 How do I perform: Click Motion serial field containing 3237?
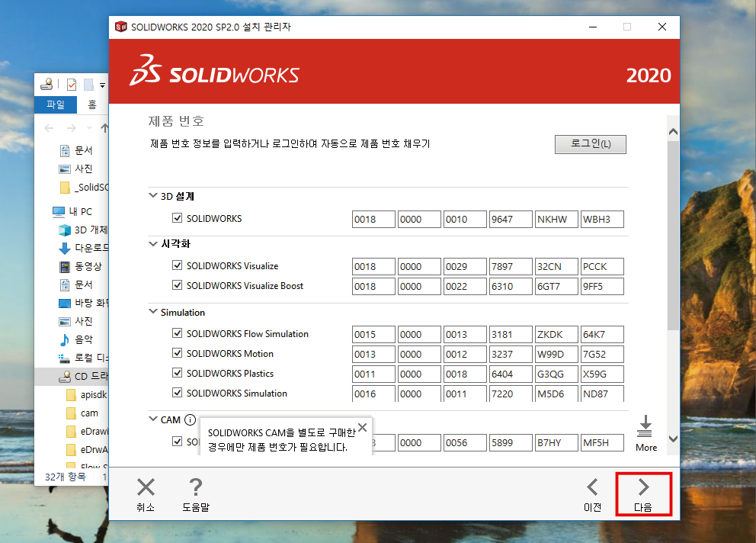coord(511,355)
